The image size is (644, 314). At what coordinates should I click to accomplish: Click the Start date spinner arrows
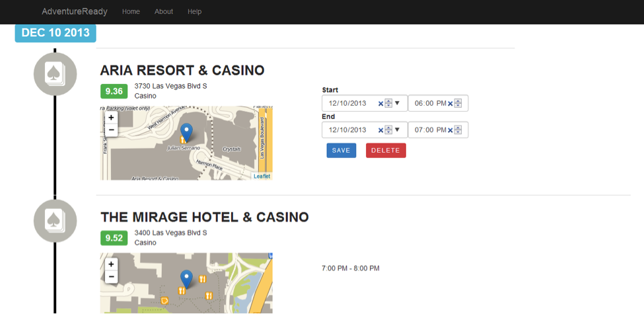(388, 103)
